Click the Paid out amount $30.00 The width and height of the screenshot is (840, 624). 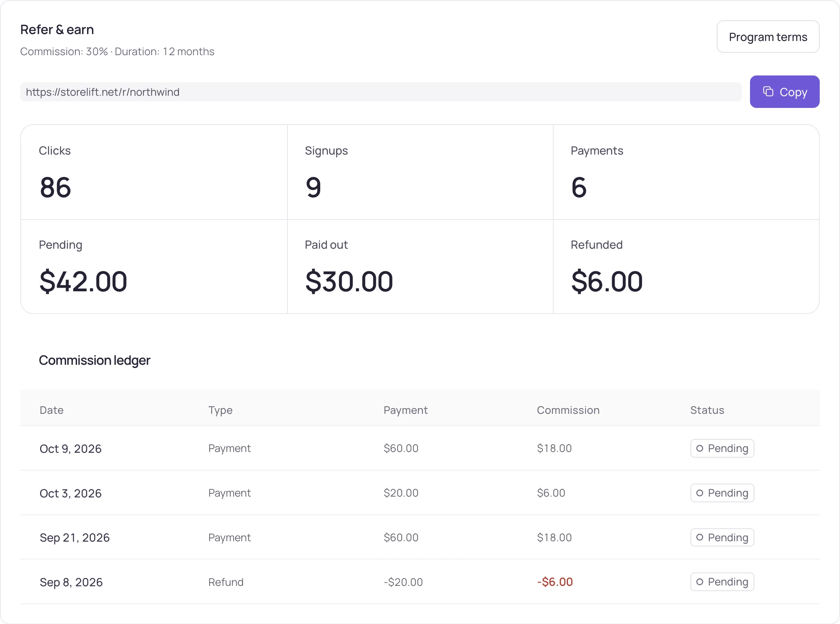pos(349,281)
